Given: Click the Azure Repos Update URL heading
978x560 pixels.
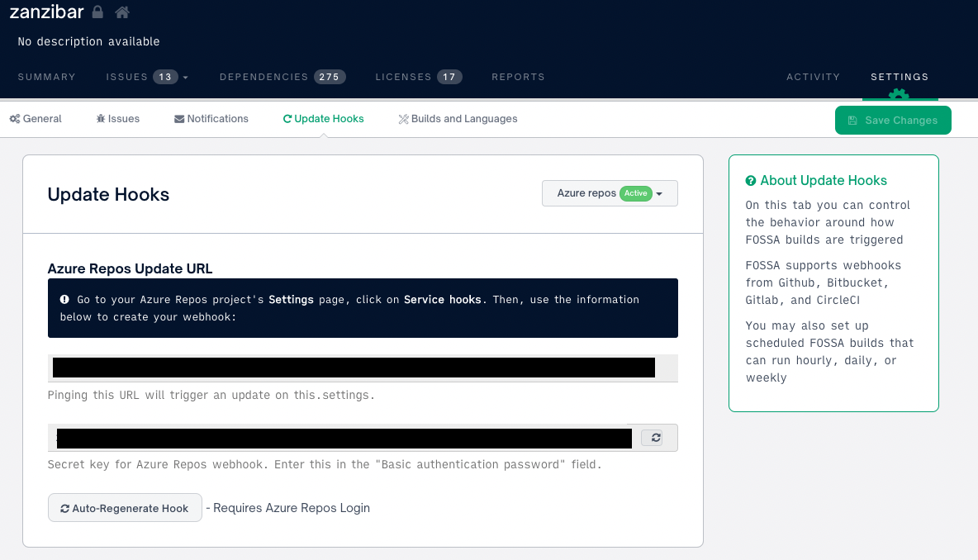Looking at the screenshot, I should click(130, 268).
